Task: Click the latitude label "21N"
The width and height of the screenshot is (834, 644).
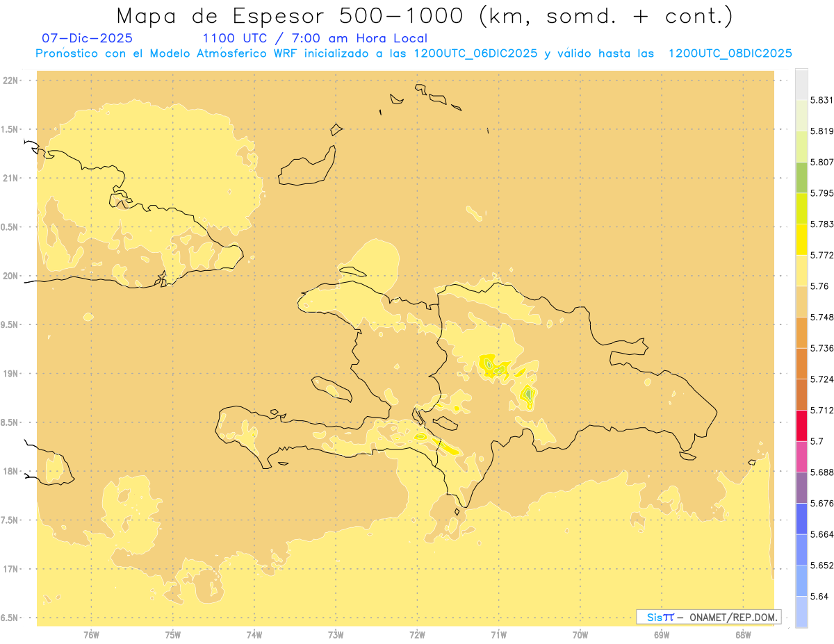Action: [11, 179]
